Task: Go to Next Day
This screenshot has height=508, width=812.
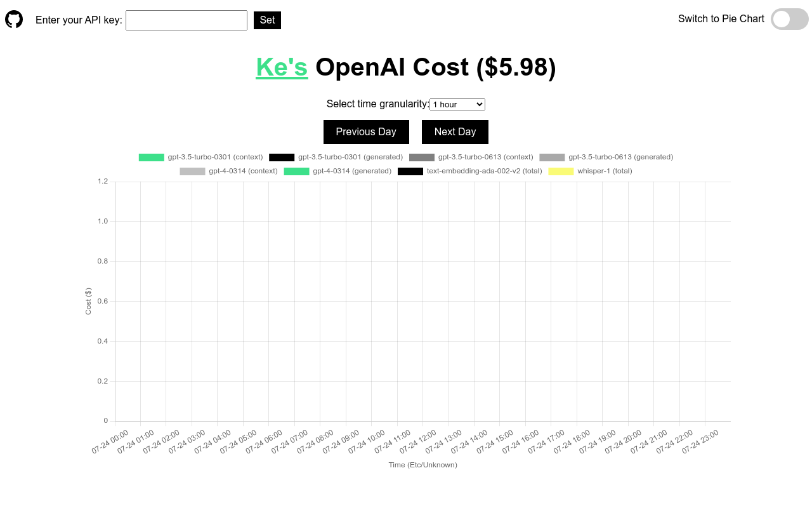Action: point(455,132)
